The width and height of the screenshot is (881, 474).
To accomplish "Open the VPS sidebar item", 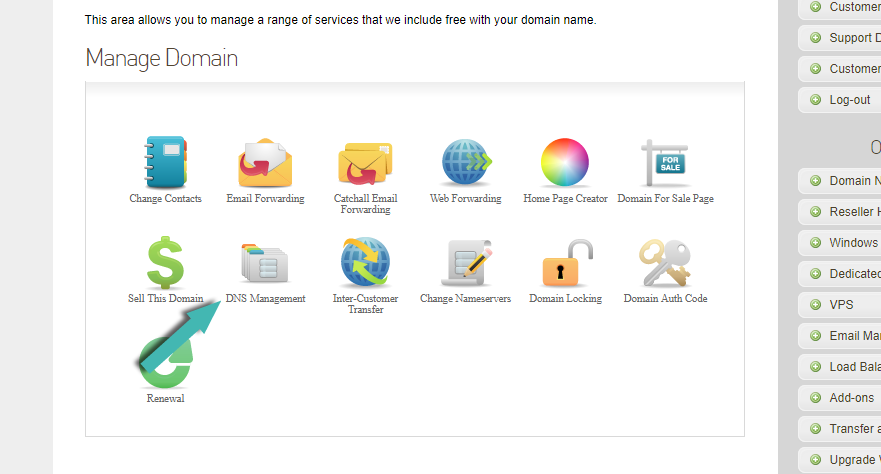I will click(839, 304).
